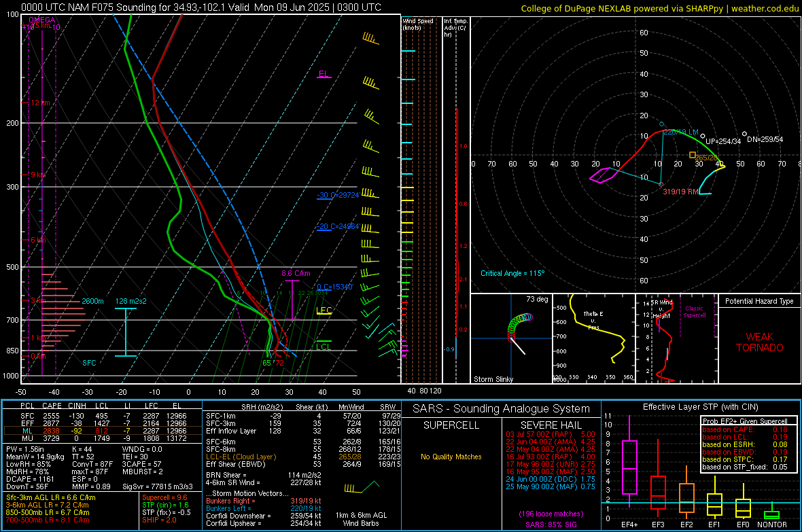802x532 pixels.
Task: Click the SHIP = 2.0 parameter
Action: click(159, 520)
